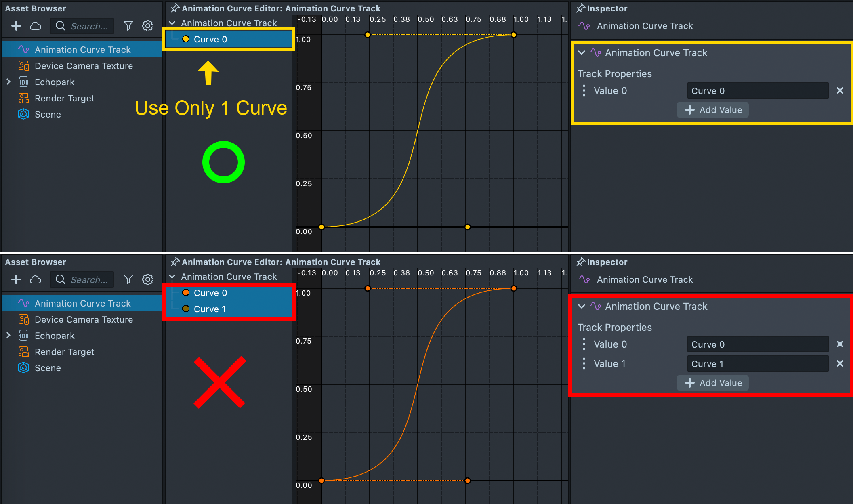The height and width of the screenshot is (504, 853).
Task: Click the filter funnel icon in top Asset Browser
Action: click(128, 26)
